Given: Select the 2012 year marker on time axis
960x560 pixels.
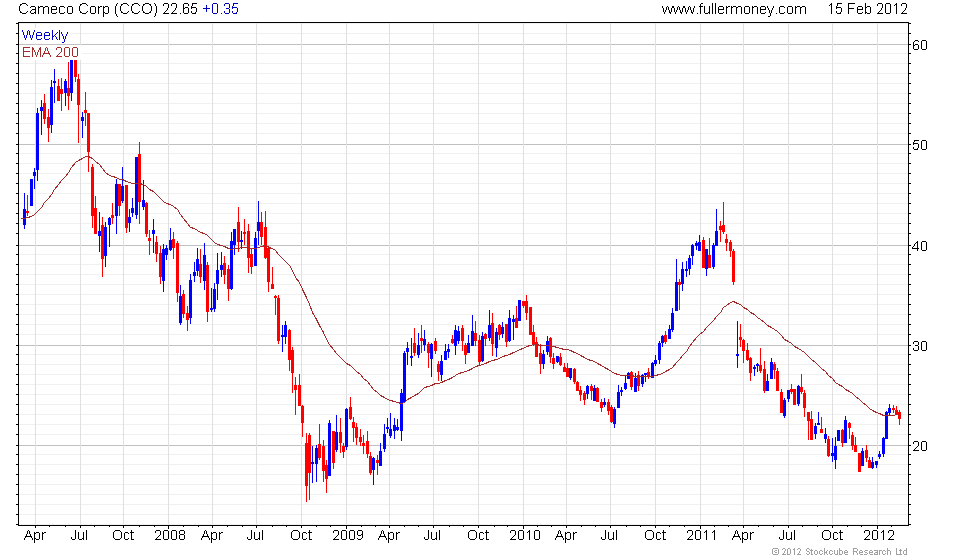Looking at the screenshot, I should coord(879,535).
